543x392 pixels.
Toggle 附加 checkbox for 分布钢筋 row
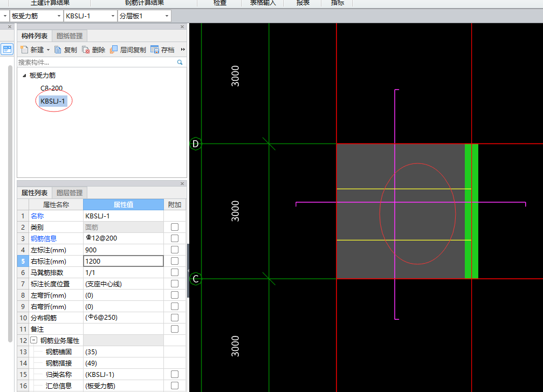[x=175, y=318]
